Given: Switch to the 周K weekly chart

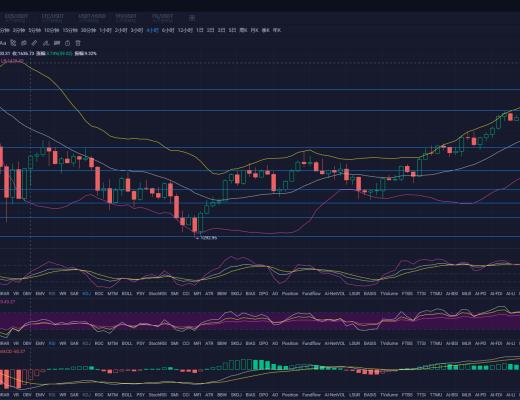Looking at the screenshot, I should point(243,30).
